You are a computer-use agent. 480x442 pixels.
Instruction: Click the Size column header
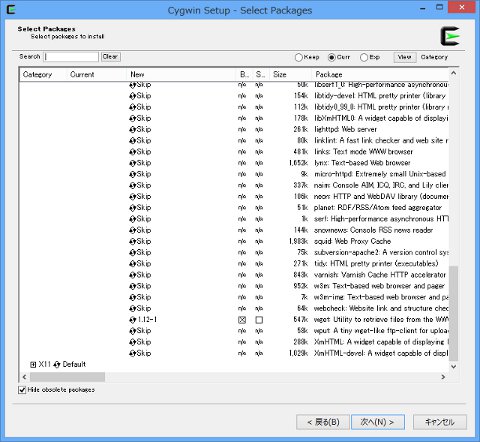(290, 74)
